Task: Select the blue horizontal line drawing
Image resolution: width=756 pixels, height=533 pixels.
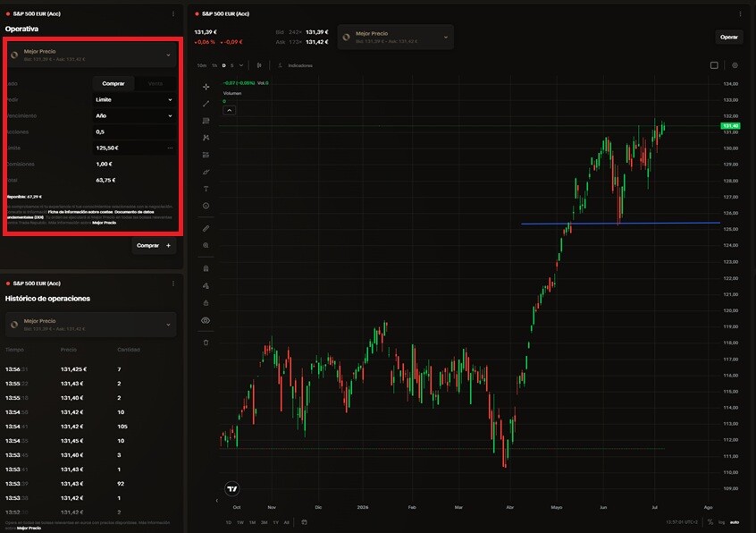Action: 620,224
